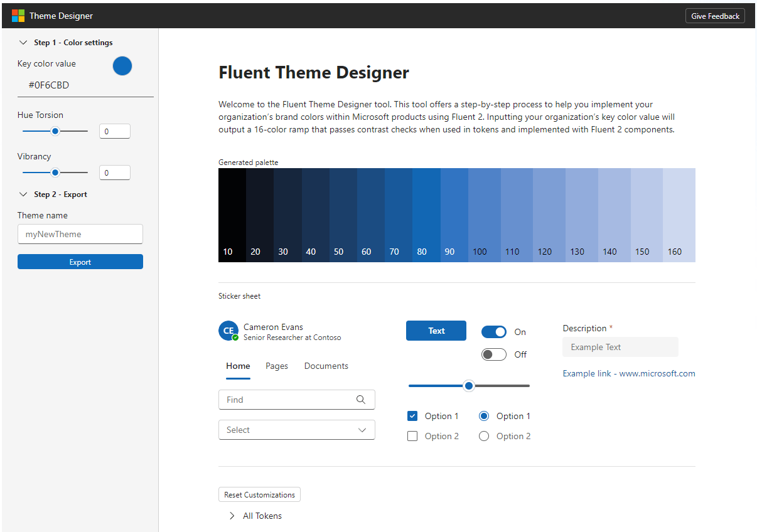Image resolution: width=757 pixels, height=532 pixels.
Task: Click the Cameron Evans name
Action: click(273, 327)
